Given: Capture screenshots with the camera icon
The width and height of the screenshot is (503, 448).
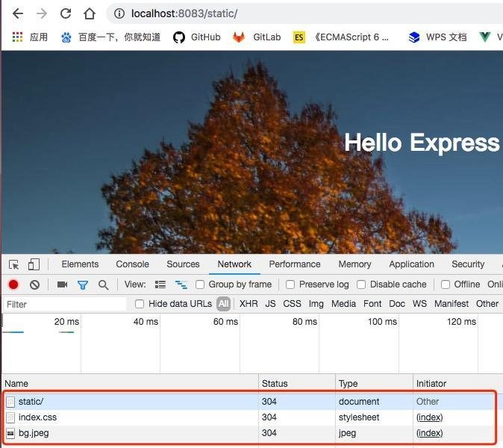Looking at the screenshot, I should coord(62,284).
